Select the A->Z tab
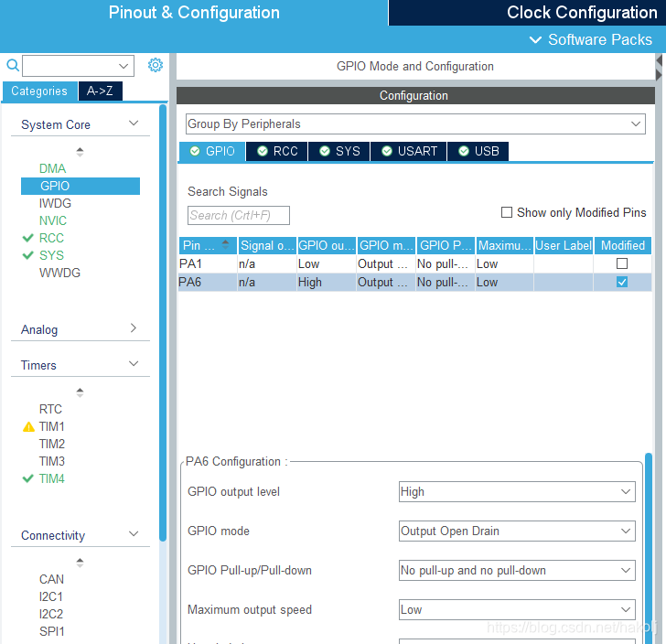Screen dimensions: 666x644 pos(101,91)
